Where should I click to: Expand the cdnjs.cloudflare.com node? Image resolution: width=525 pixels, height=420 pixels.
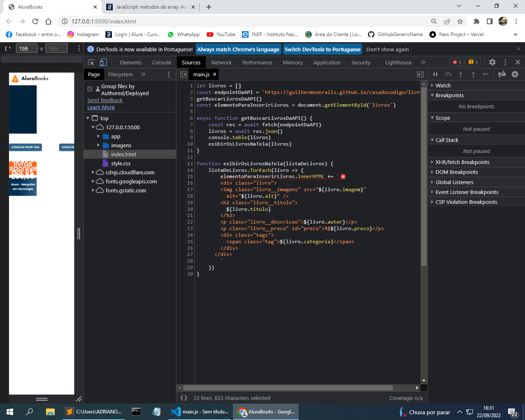click(x=93, y=172)
